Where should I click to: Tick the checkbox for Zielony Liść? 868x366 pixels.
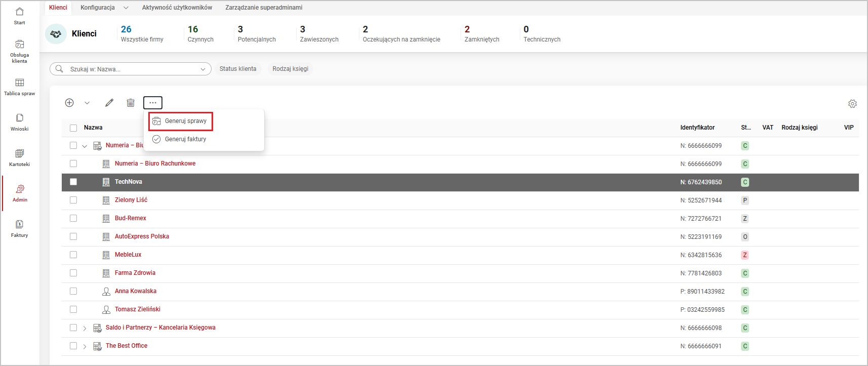click(x=73, y=200)
